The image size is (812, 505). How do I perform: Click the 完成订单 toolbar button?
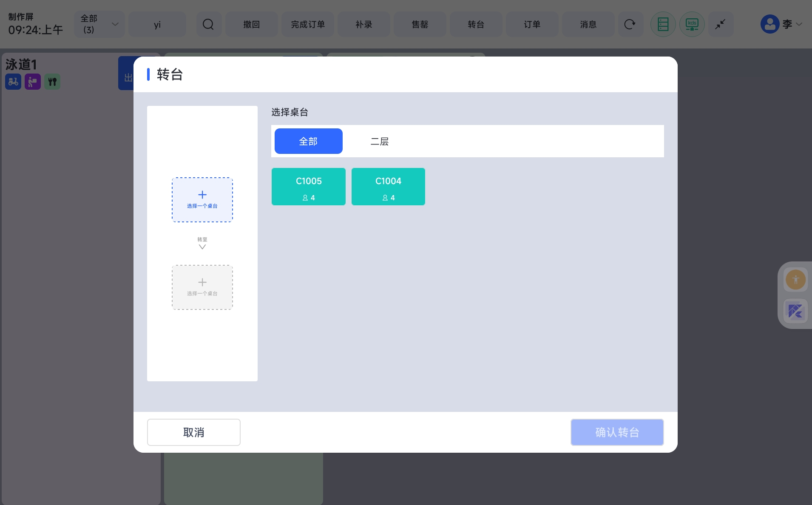pos(308,24)
